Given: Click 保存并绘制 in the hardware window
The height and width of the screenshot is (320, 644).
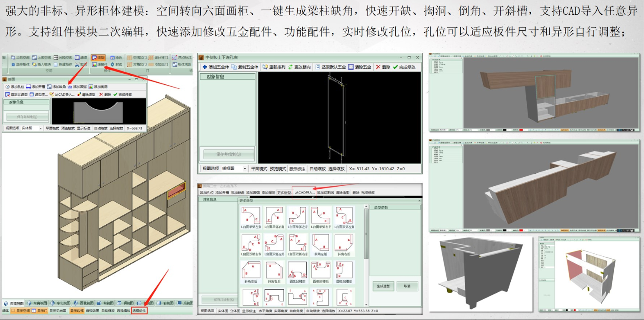Looking at the screenshot, I should pyautogui.click(x=229, y=154).
